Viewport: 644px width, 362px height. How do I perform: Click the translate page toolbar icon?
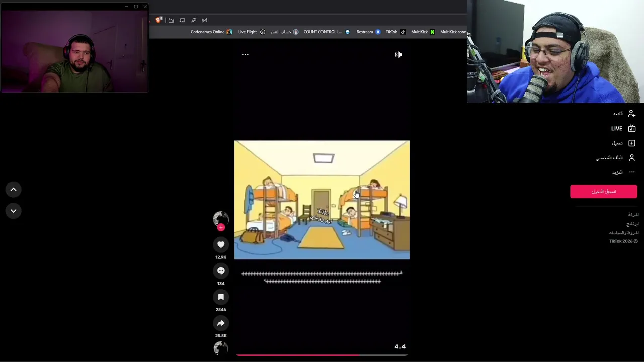coord(194,20)
